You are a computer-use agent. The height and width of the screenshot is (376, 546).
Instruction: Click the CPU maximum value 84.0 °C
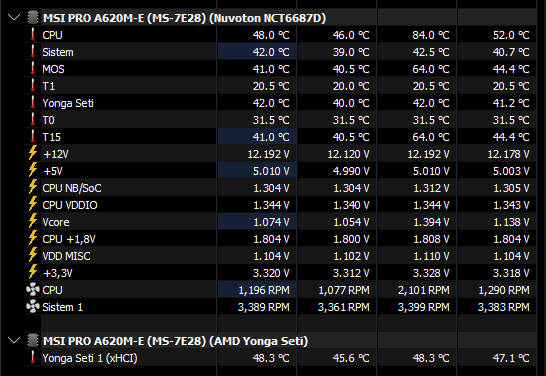pyautogui.click(x=431, y=35)
